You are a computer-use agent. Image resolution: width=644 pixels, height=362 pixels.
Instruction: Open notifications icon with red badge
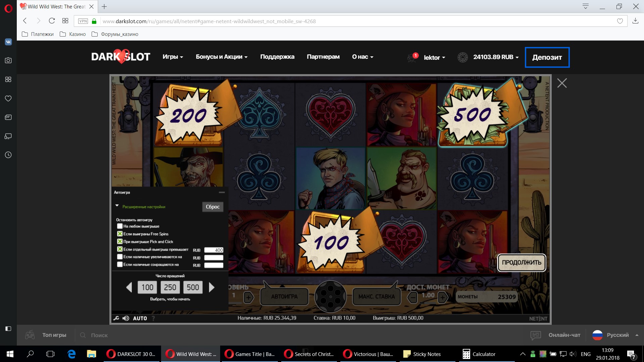click(412, 57)
